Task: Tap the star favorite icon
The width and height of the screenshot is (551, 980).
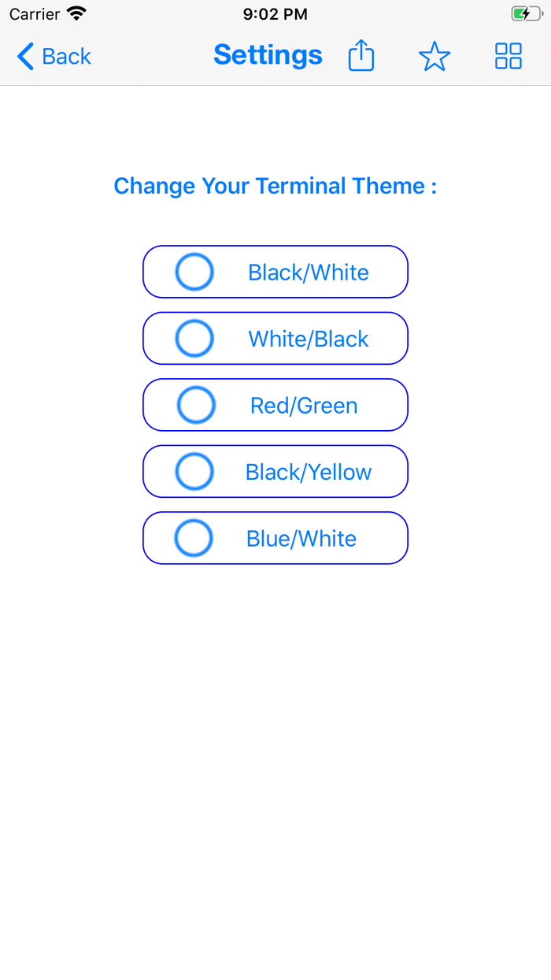Action: [435, 56]
